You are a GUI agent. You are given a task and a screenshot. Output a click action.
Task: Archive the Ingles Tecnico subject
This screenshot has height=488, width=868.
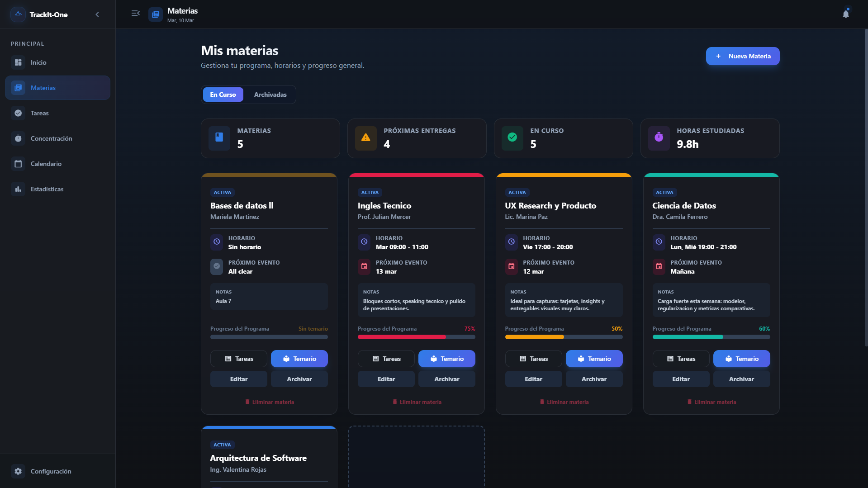pyautogui.click(x=447, y=379)
